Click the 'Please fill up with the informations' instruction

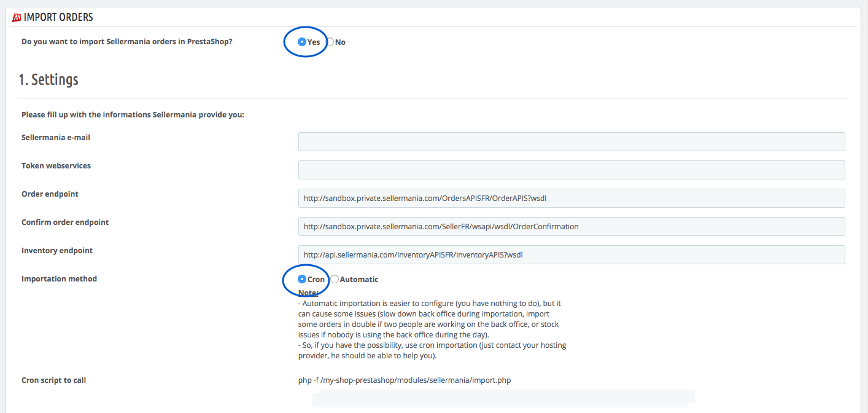(x=133, y=114)
